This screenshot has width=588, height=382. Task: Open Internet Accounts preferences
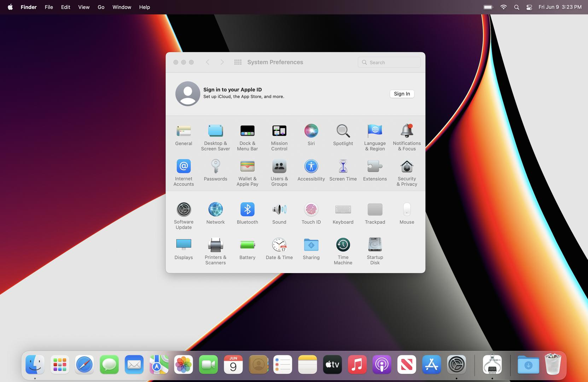point(184,173)
